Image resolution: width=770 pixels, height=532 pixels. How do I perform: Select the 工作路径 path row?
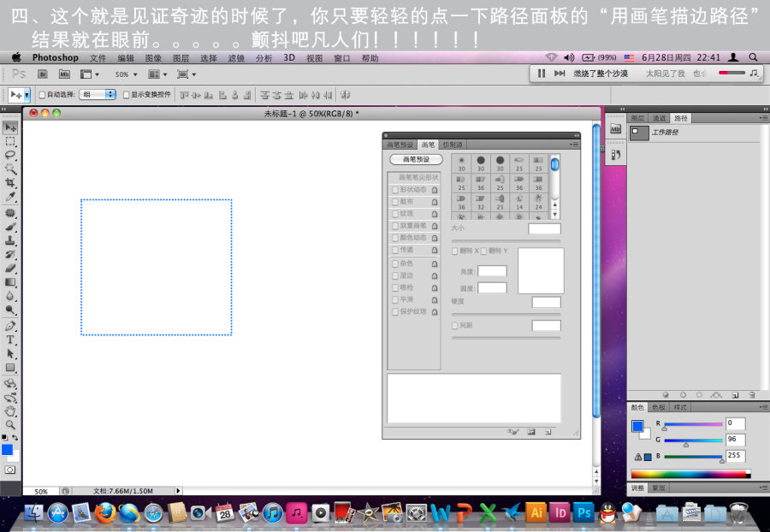(x=695, y=133)
